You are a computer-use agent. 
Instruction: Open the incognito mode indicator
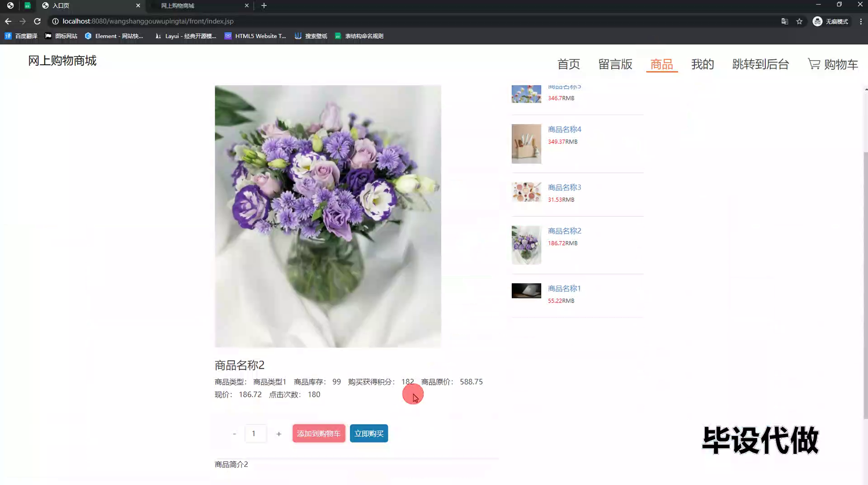pyautogui.click(x=830, y=21)
